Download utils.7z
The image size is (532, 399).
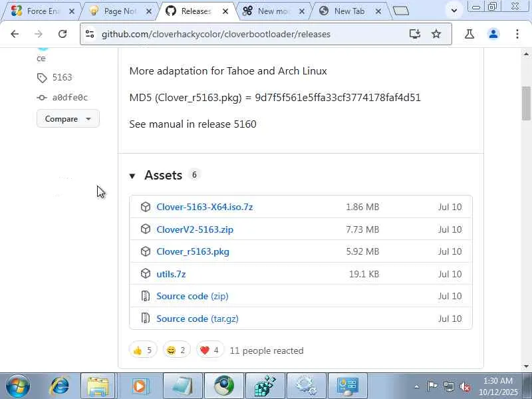pyautogui.click(x=171, y=274)
